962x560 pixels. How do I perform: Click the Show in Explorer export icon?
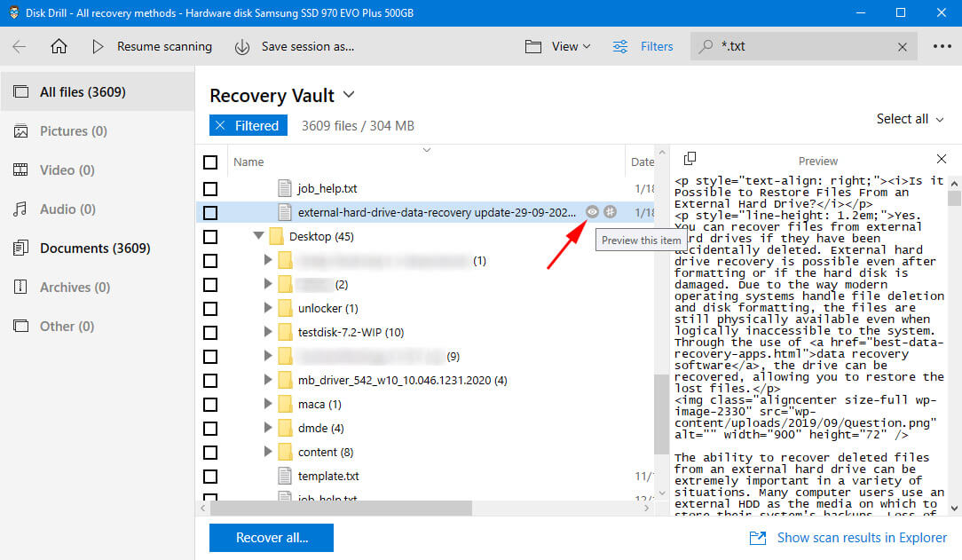tap(758, 538)
